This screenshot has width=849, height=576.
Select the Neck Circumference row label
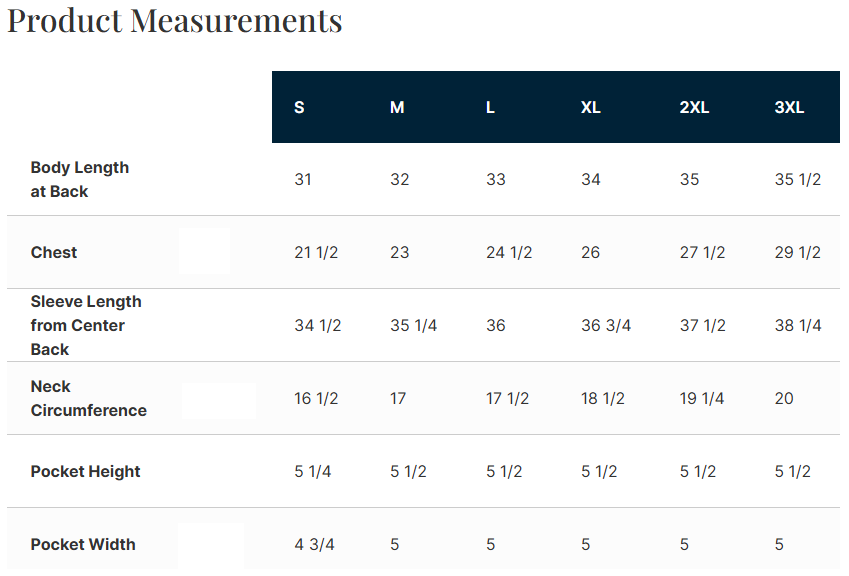pyautogui.click(x=88, y=398)
